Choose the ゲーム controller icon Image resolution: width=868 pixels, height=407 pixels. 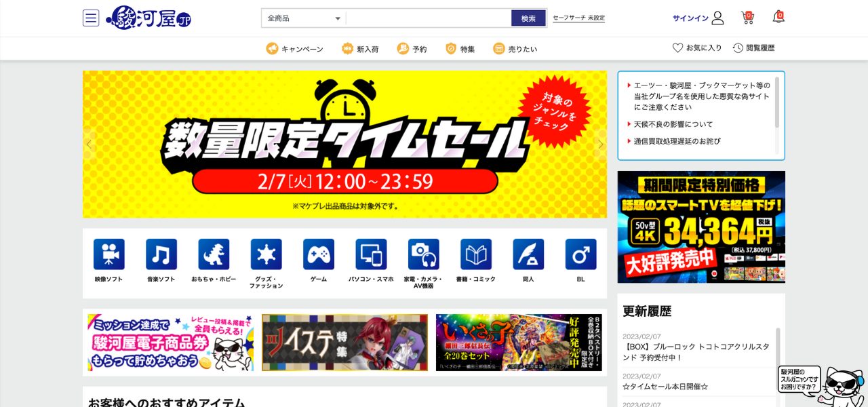pyautogui.click(x=319, y=254)
